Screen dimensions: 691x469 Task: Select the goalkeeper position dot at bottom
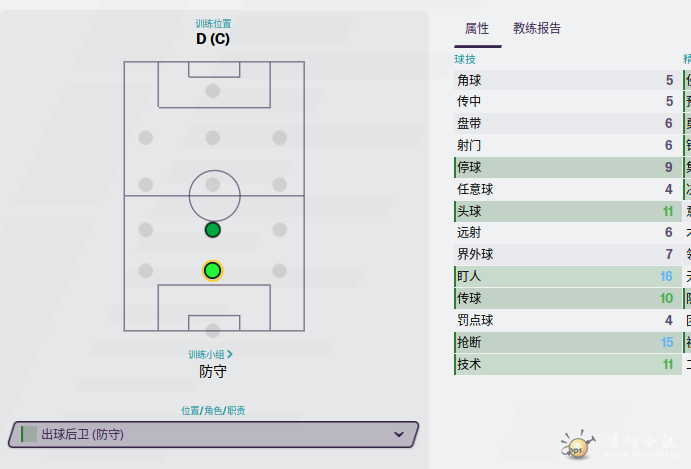coord(212,331)
